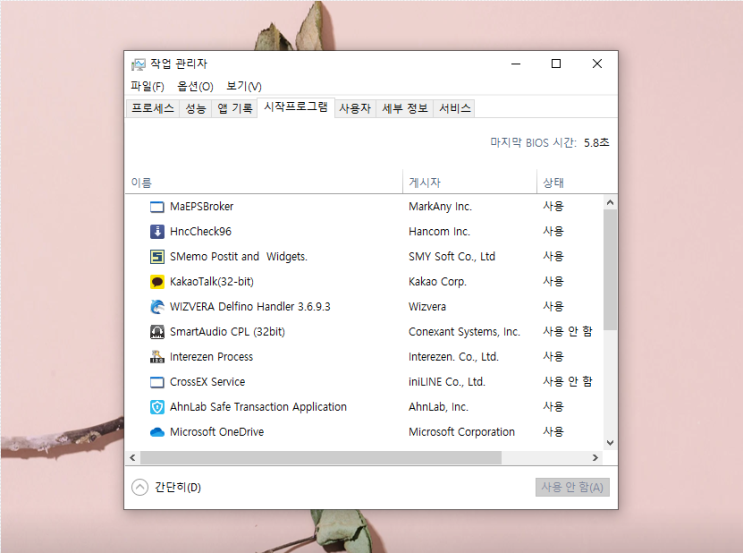Click the WIZVERA Delfino Handler icon
The height and width of the screenshot is (553, 743).
157,307
